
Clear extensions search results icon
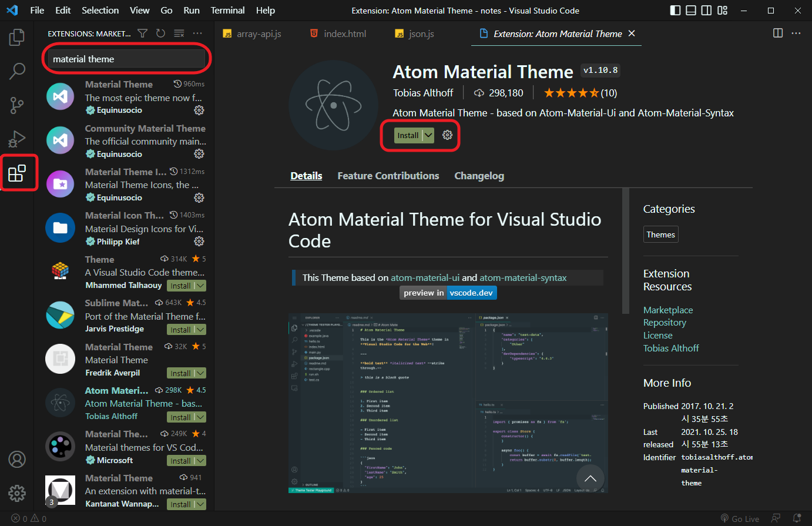click(179, 33)
